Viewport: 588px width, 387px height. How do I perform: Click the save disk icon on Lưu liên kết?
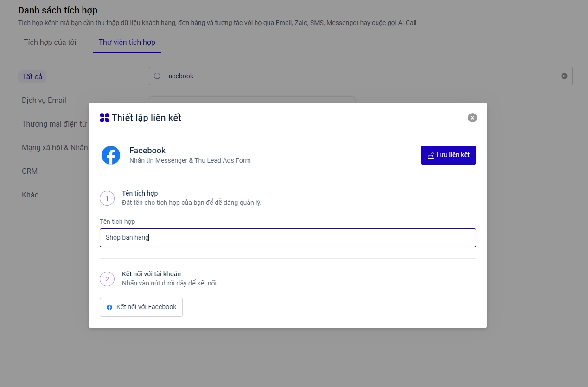tap(430, 155)
